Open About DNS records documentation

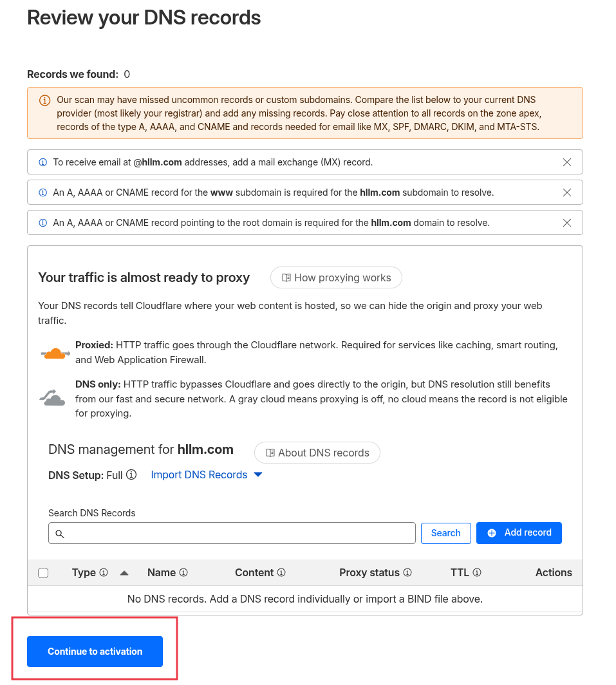317,453
